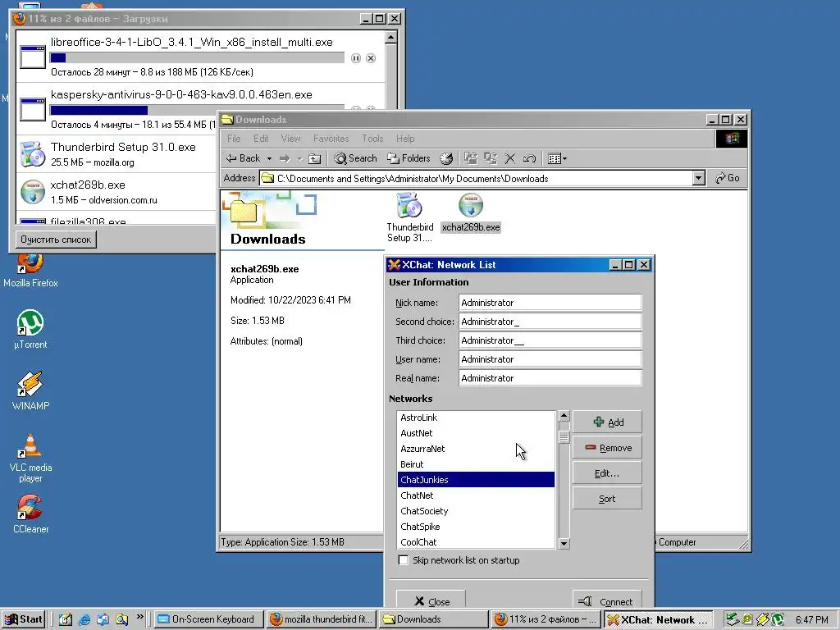Pause the libreoffice download

356,58
